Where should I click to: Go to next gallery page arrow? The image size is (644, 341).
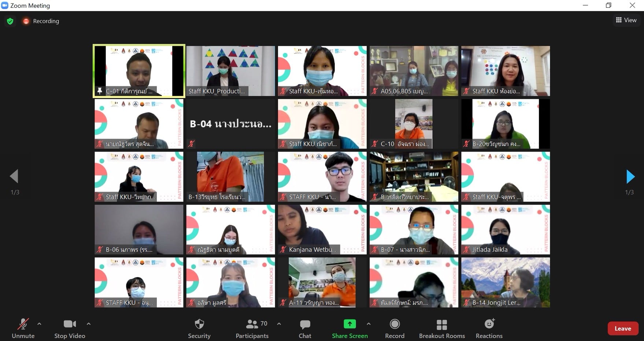(x=630, y=177)
